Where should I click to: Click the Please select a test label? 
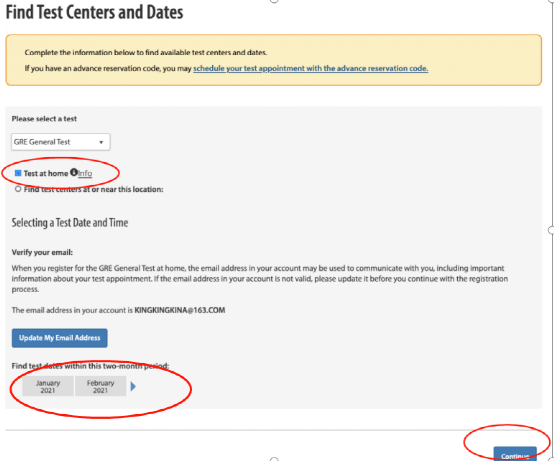(x=44, y=119)
